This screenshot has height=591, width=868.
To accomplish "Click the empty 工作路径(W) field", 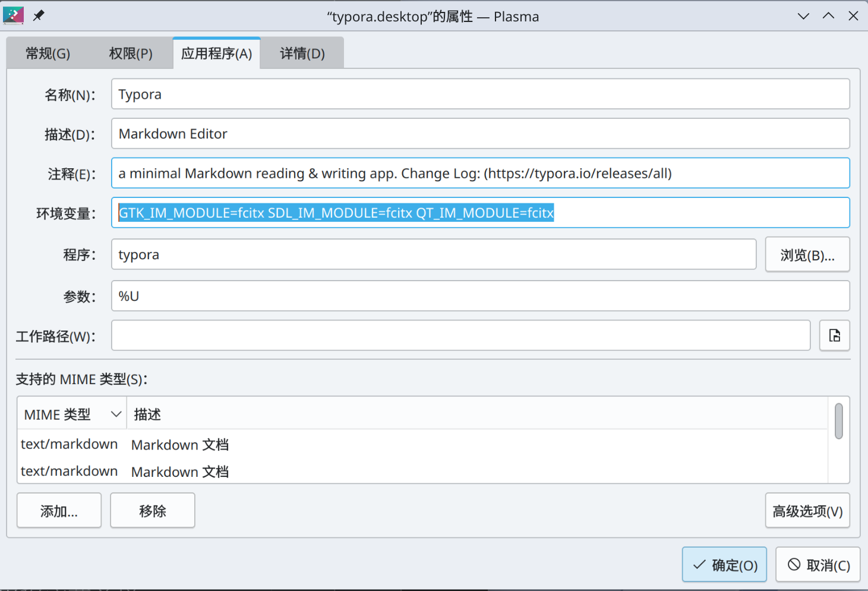I will (x=460, y=335).
